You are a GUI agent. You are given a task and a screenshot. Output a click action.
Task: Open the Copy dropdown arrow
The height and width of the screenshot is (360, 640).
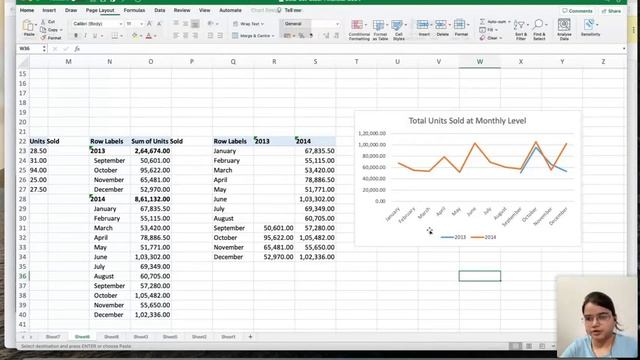coord(61,30)
